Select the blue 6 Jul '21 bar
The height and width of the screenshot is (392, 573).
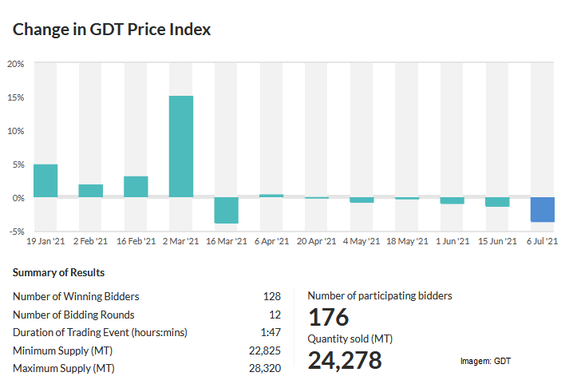[x=543, y=209]
